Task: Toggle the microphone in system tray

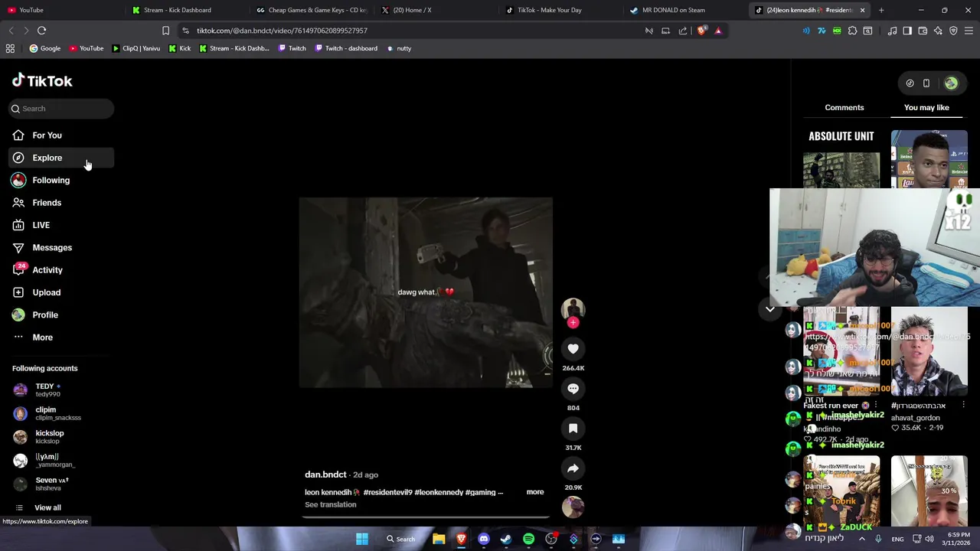Action: (x=878, y=539)
